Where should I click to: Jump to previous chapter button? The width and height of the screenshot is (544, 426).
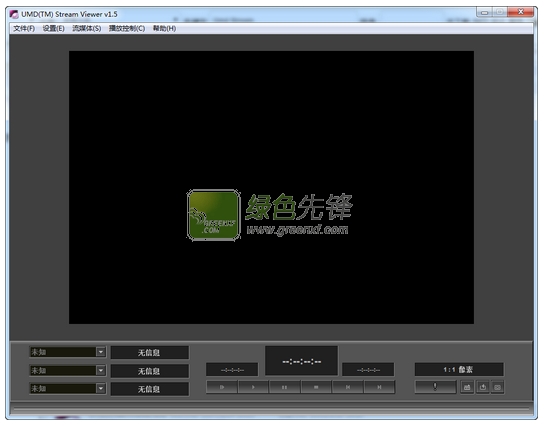[x=348, y=387]
